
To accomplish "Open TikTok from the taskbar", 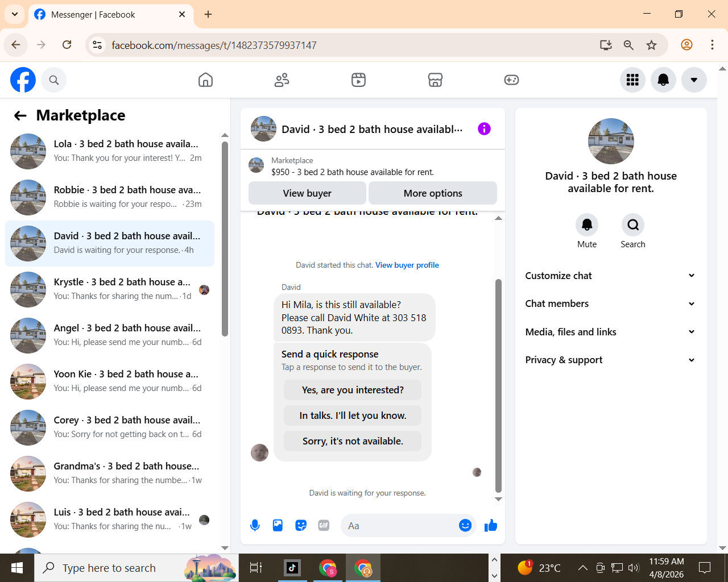I will [x=292, y=568].
